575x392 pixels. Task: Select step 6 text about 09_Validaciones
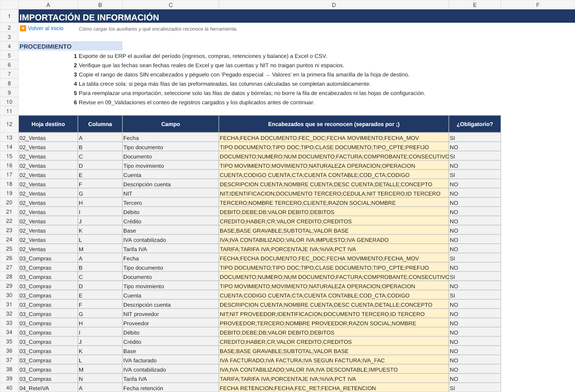coord(197,102)
